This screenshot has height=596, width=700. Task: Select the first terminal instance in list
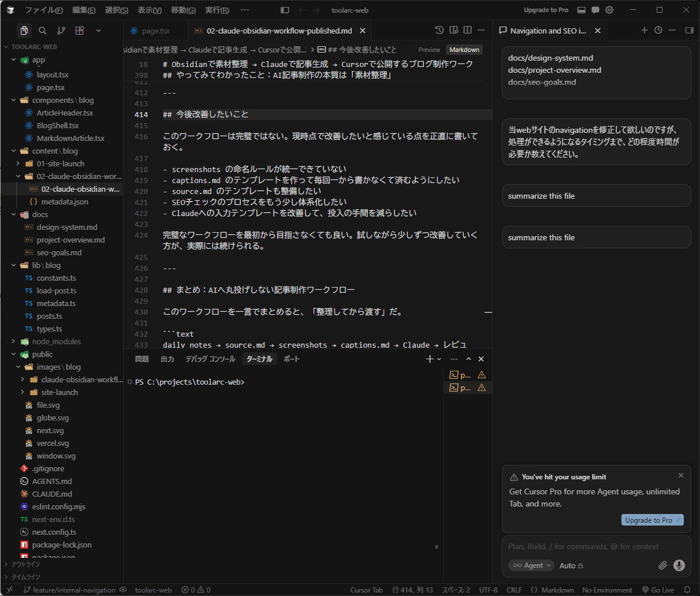(x=468, y=375)
